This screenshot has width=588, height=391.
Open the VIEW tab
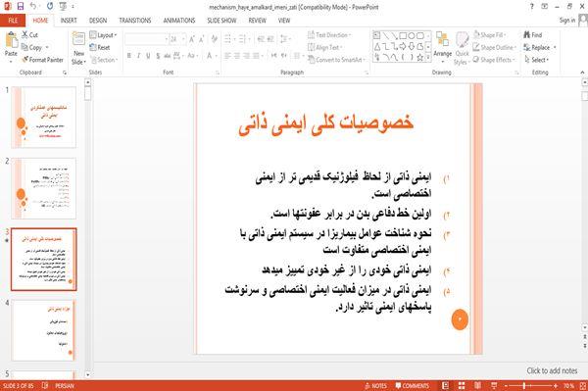click(284, 21)
